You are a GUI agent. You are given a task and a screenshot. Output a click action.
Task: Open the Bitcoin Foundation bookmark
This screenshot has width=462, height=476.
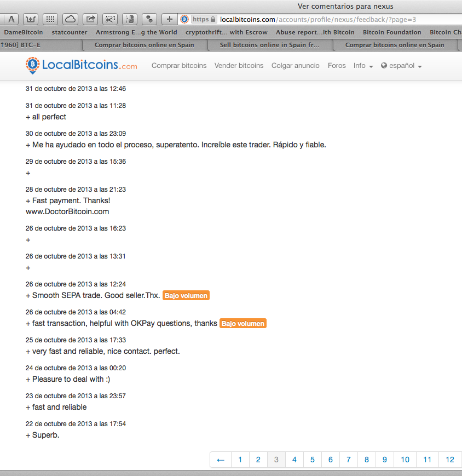[392, 32]
